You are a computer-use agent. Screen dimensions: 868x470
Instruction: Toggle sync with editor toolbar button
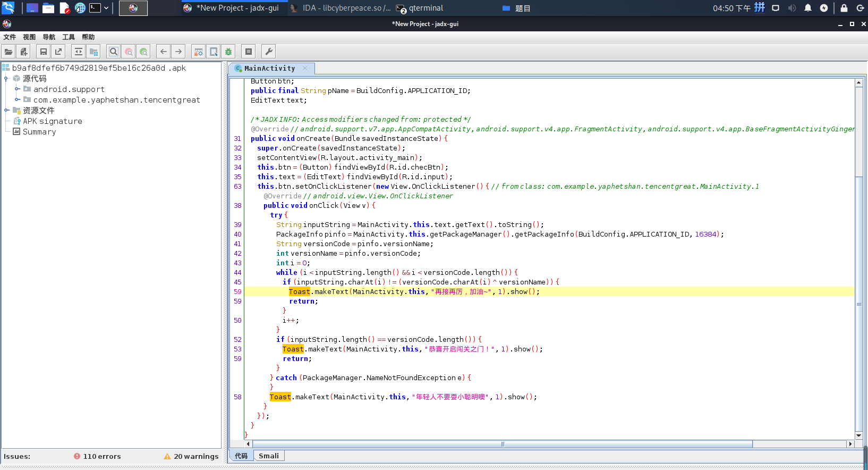79,52
